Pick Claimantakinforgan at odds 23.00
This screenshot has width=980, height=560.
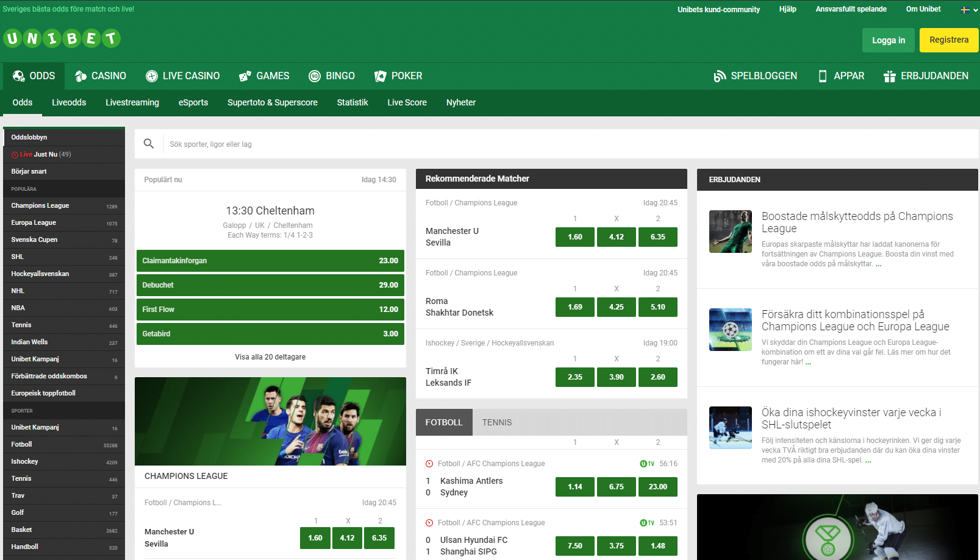[270, 261]
